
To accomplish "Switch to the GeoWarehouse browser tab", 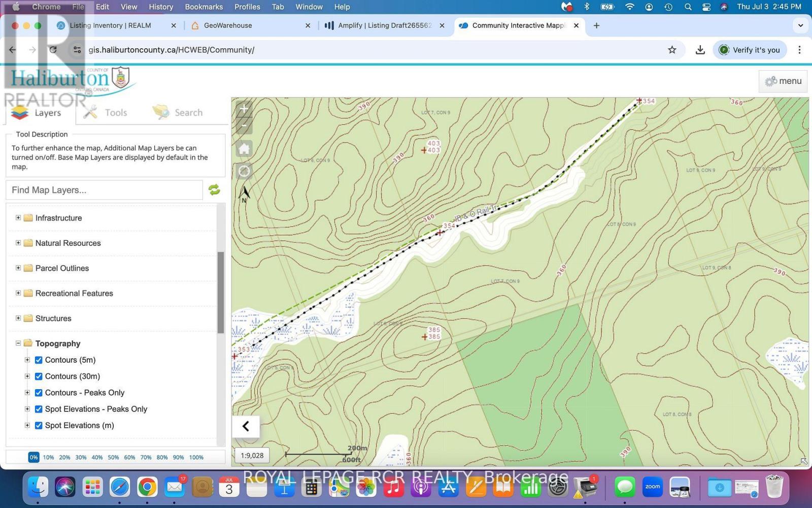I will pos(228,25).
